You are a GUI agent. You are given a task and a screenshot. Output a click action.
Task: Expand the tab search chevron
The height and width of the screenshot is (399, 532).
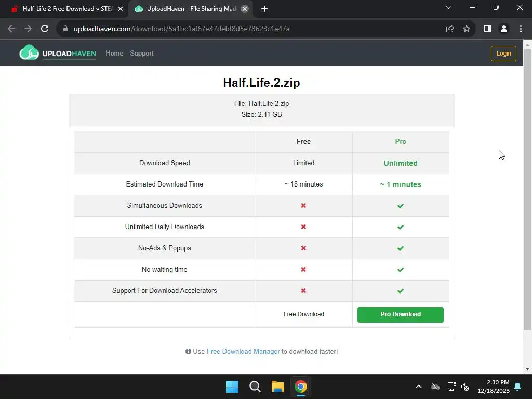coord(448,7)
